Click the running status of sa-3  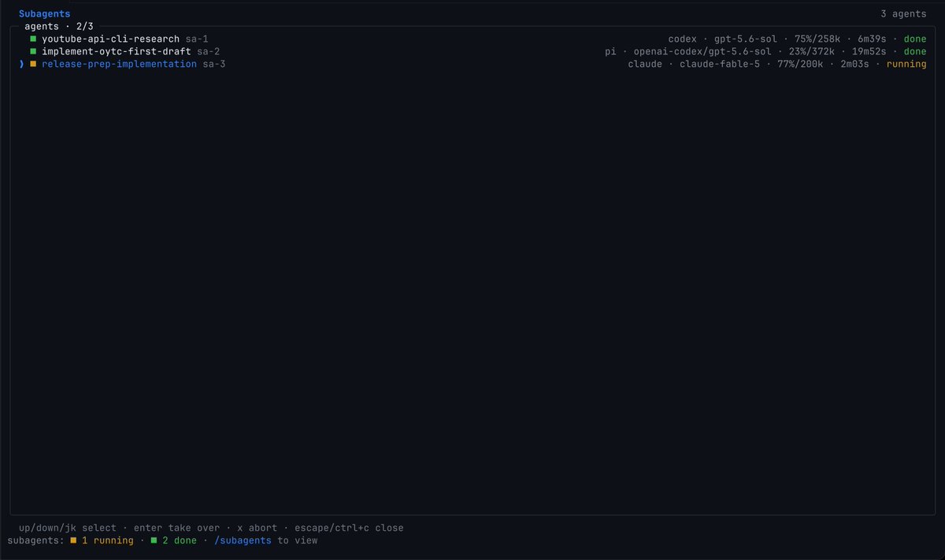click(906, 64)
